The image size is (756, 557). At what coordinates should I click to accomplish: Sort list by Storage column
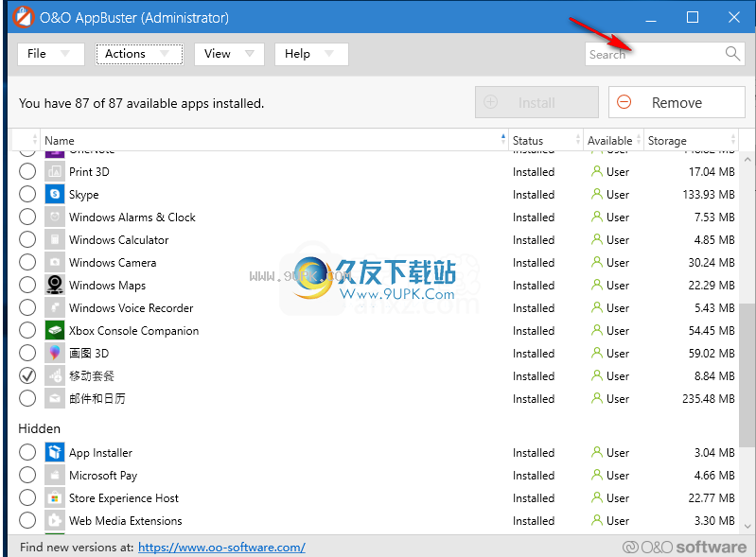pos(691,140)
